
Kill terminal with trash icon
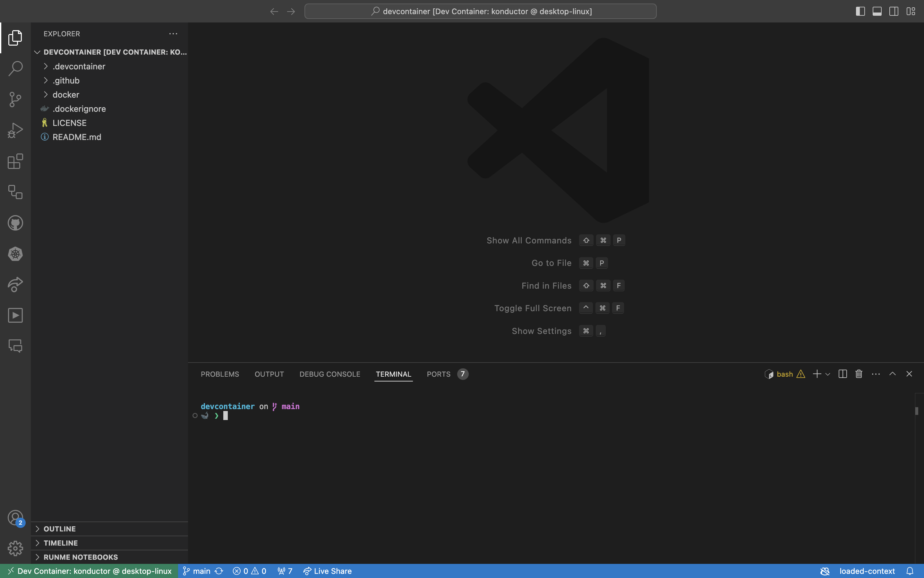[859, 374]
